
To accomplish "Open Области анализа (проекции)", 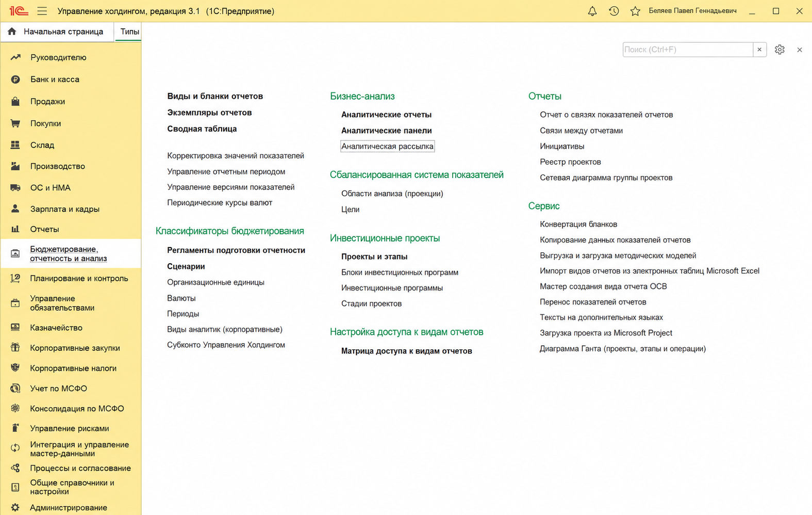I will pos(392,194).
